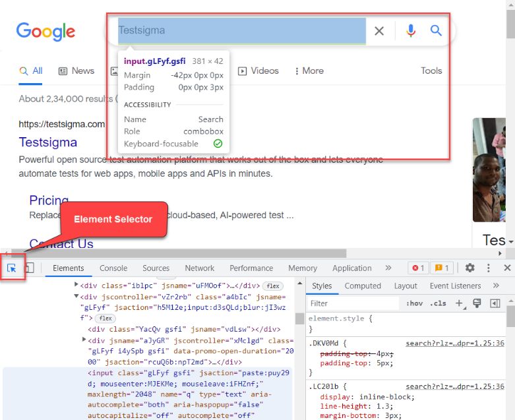Click the Elements tree vertical scrollbar thumb
Viewport: 515px width, 420px height.
point(299,318)
